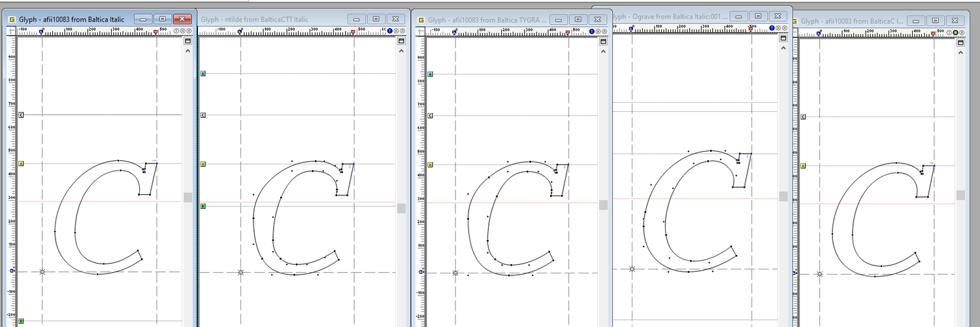980x327 pixels.
Task: Toggle blue T circle icon in Baltica TYGRA window
Action: pyautogui.click(x=592, y=31)
